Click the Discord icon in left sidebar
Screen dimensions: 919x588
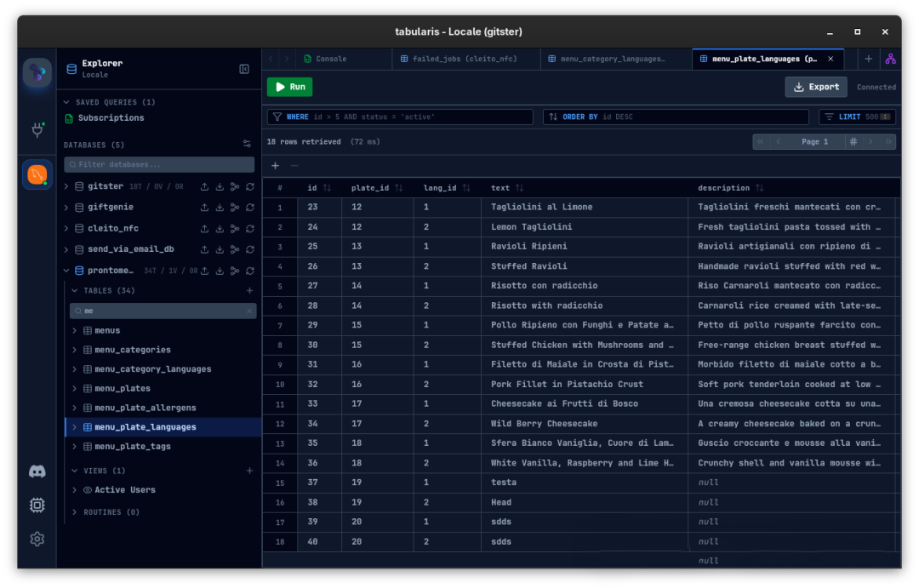tap(37, 471)
